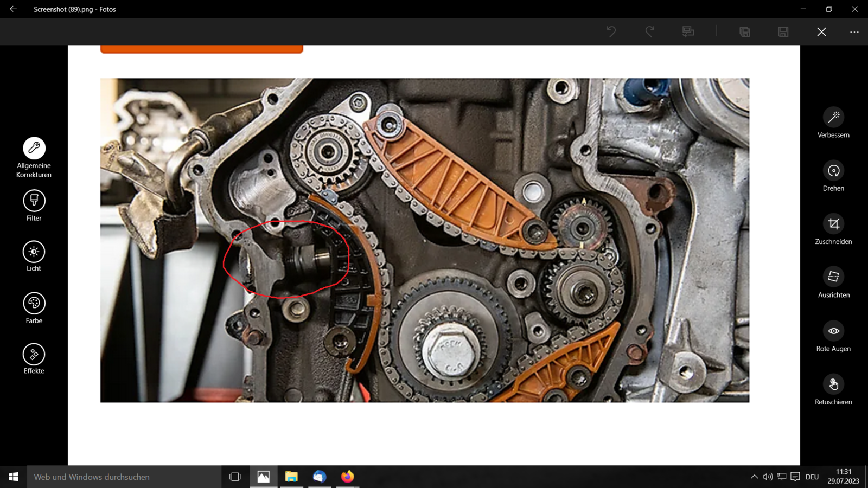Open File Explorer from the taskbar
Viewport: 868px width, 488px height.
coord(291,477)
